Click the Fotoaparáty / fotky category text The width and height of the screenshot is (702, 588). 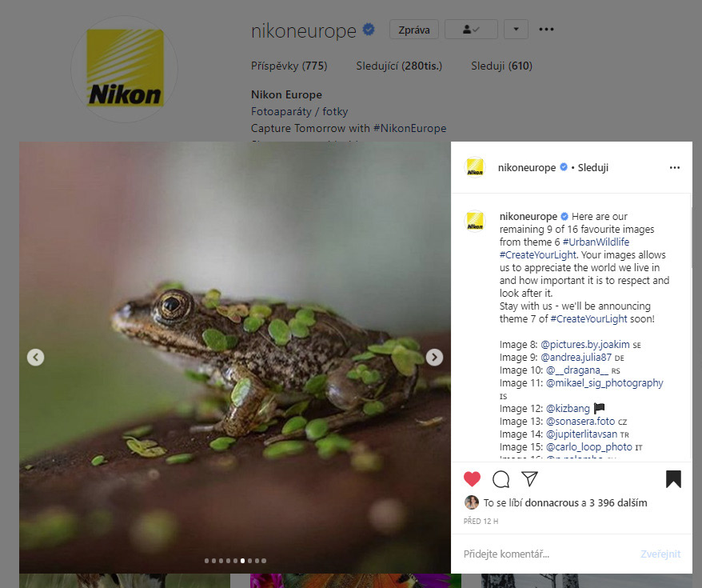point(299,111)
